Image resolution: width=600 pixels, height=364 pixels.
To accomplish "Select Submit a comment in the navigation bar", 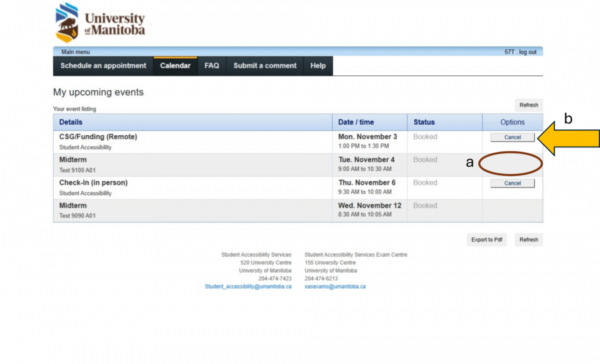I will (x=265, y=66).
